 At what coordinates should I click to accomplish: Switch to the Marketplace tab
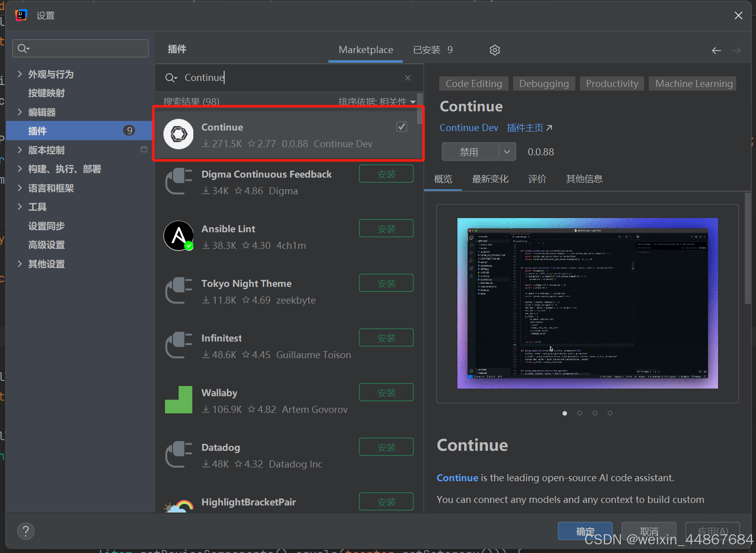[366, 50]
